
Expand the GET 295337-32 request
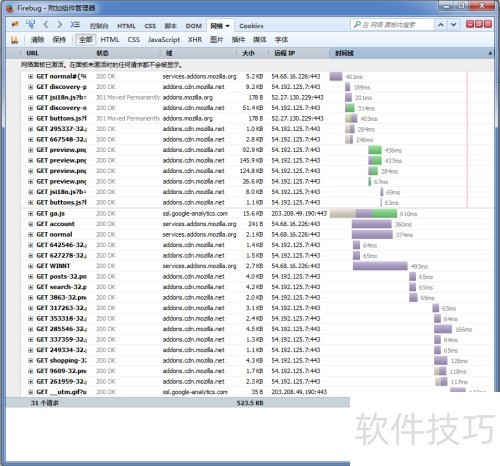(x=30, y=129)
